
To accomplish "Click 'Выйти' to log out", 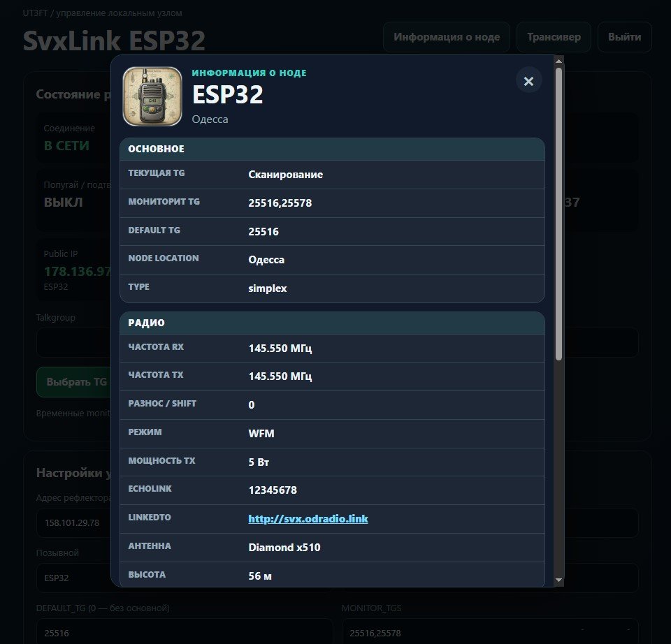I will 624,37.
